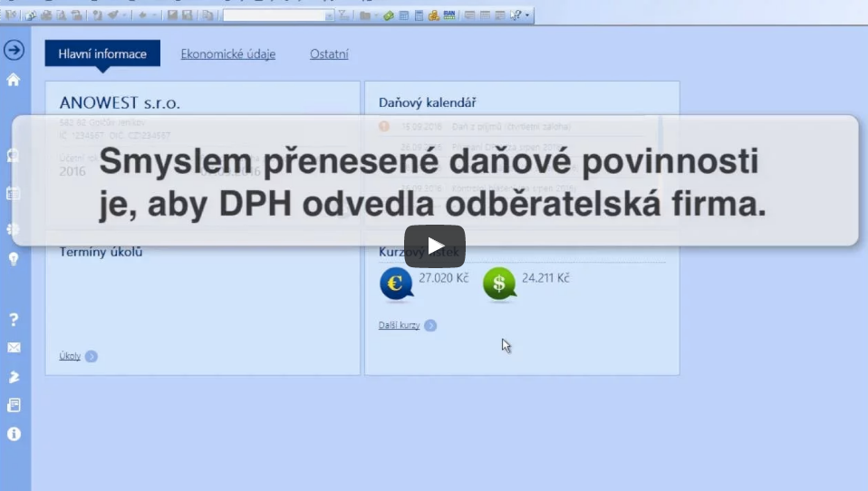Screen dimensions: 868x491
Task: Select the Hlavní informace tab
Action: 102,53
